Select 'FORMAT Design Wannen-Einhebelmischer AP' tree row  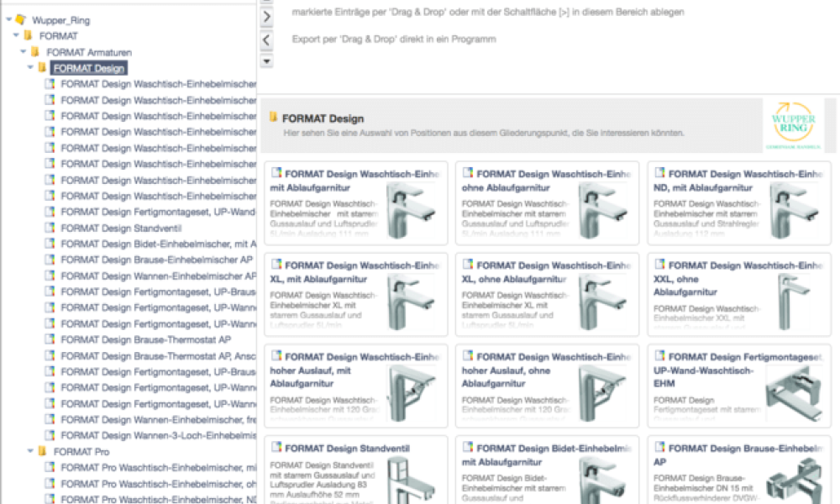159,276
